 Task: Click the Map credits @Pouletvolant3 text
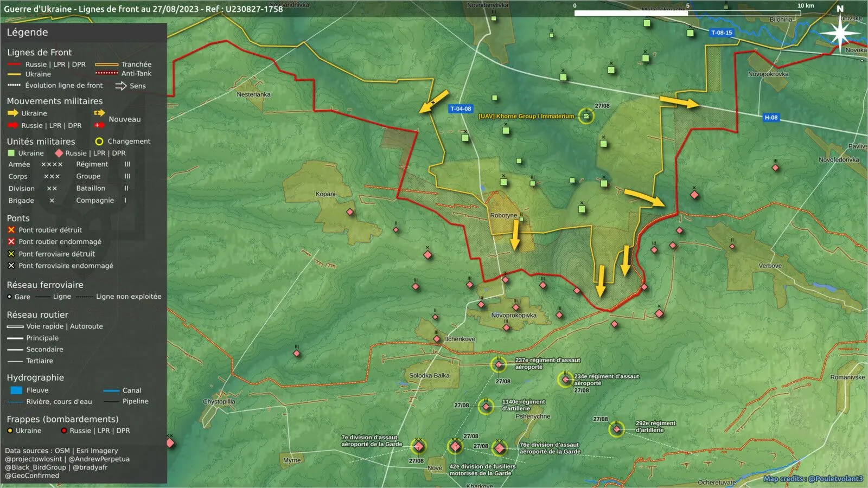[813, 479]
